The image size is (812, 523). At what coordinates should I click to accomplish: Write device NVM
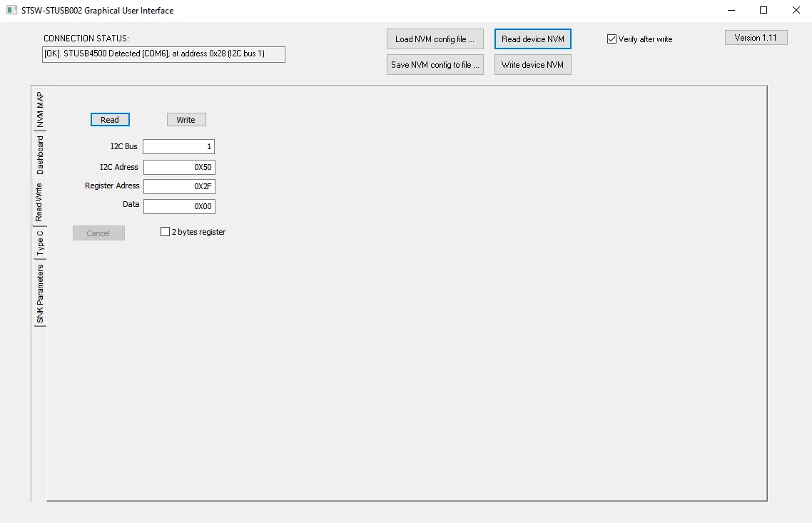pyautogui.click(x=533, y=65)
